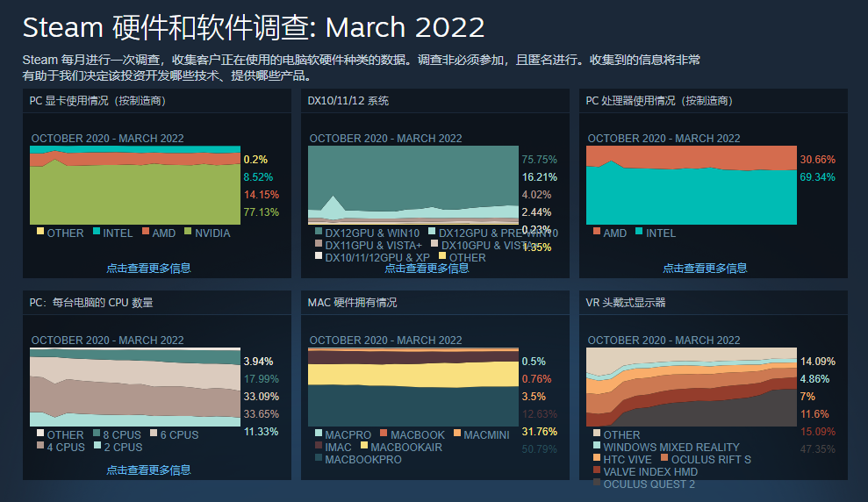Open the DX10/11/12 chart's 点击查看更多信息 link
The image size is (868, 502).
[427, 269]
